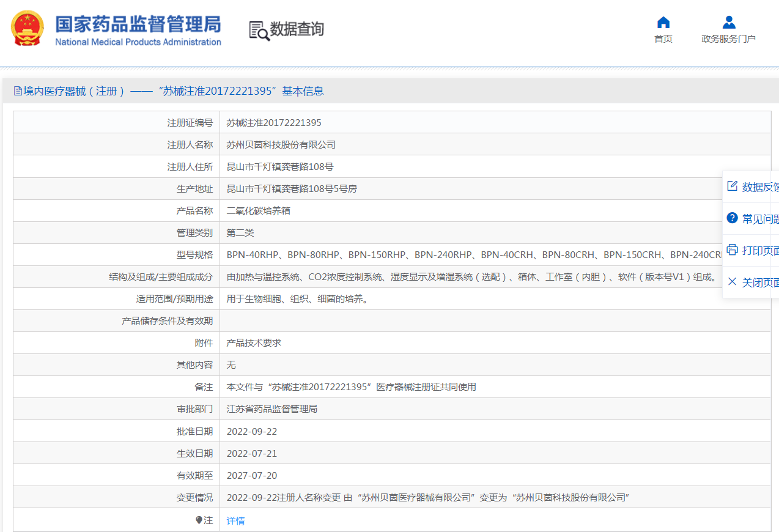The height and width of the screenshot is (532, 779).
Task: Click the 有效期至 label
Action: point(195,476)
